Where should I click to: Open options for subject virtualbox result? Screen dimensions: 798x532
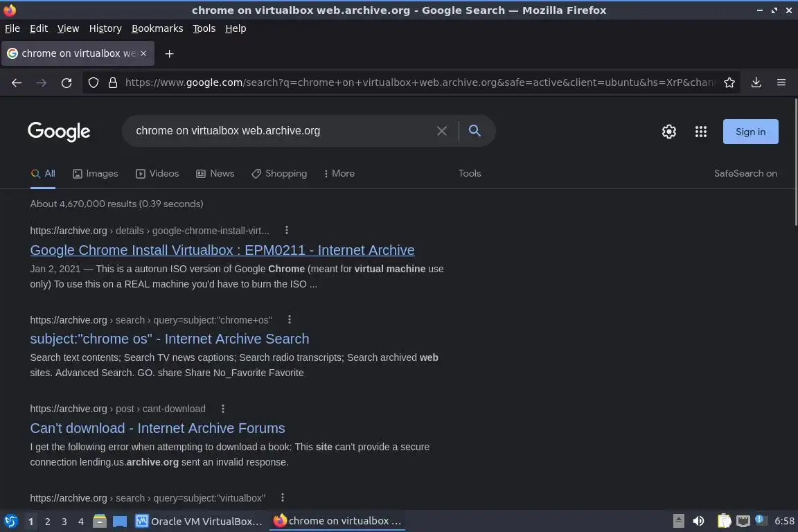(282, 497)
